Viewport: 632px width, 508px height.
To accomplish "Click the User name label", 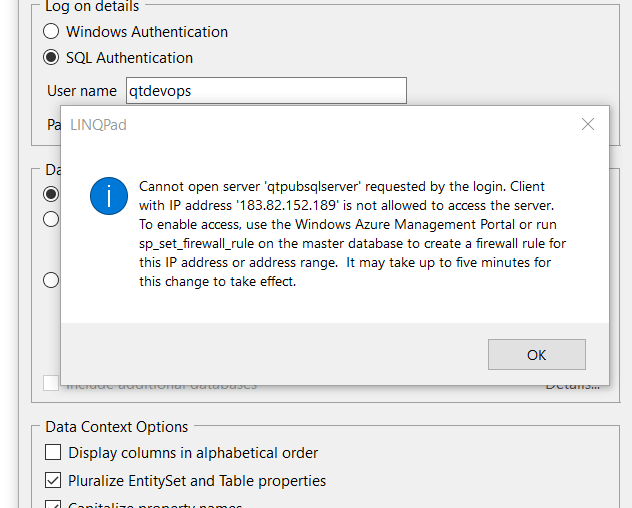I will [82, 91].
